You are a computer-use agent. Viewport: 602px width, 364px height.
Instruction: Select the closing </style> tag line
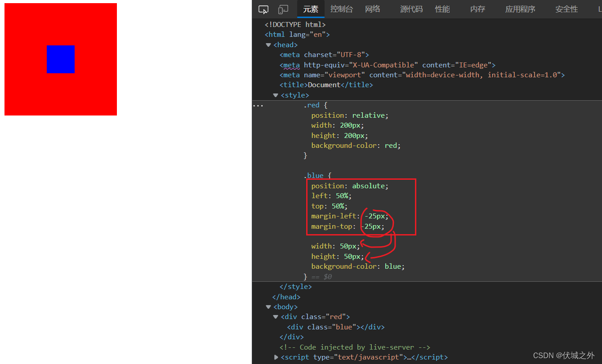[295, 287]
